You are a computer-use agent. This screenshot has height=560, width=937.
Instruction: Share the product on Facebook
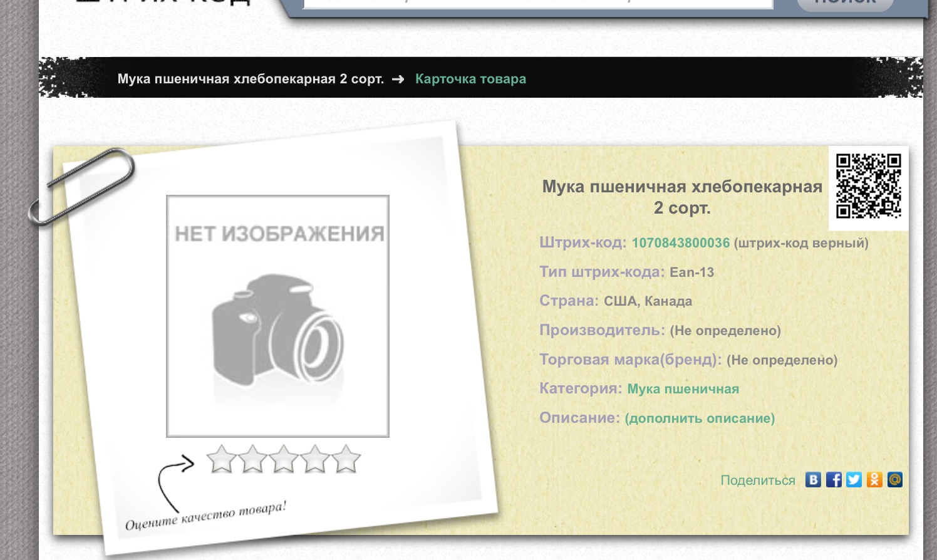point(834,480)
